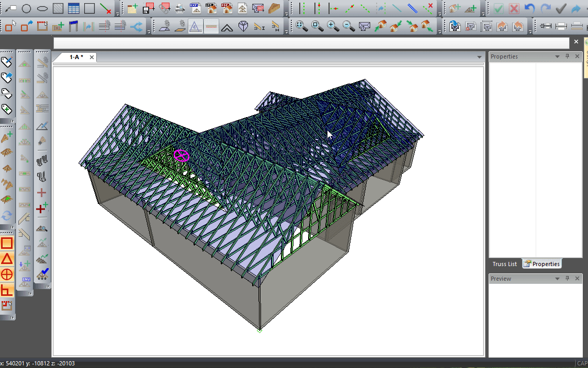Select the DXF export tool
The height and width of the screenshot is (368, 588).
tap(196, 8)
